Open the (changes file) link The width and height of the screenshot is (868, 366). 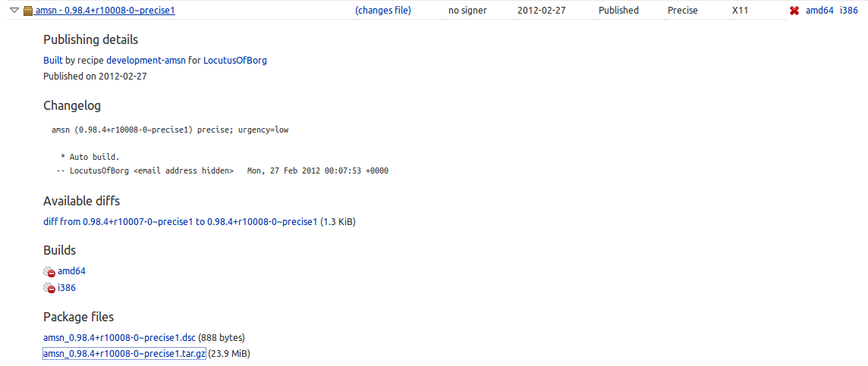click(383, 11)
